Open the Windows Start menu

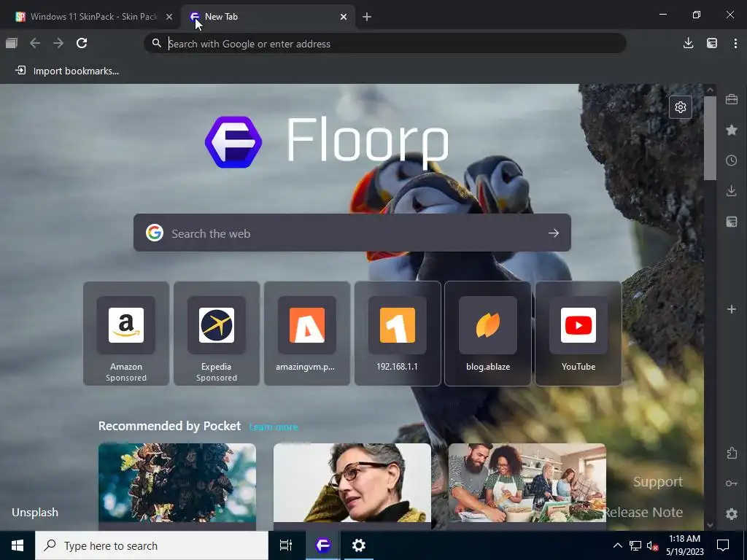click(x=18, y=545)
